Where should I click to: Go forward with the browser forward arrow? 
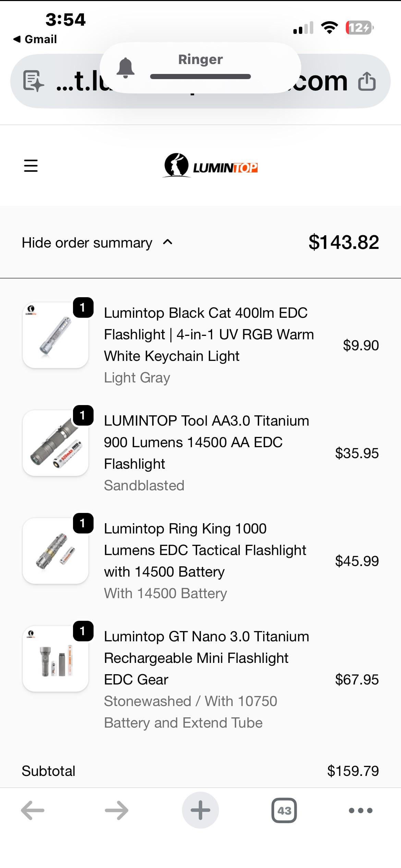pyautogui.click(x=117, y=810)
